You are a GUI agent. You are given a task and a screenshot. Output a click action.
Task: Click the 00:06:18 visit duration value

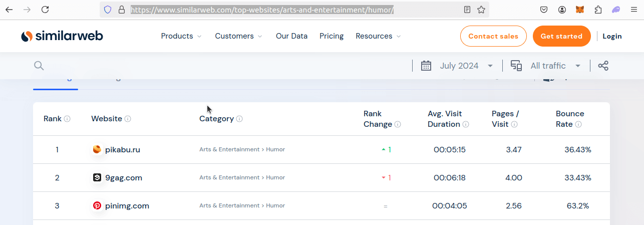click(450, 177)
